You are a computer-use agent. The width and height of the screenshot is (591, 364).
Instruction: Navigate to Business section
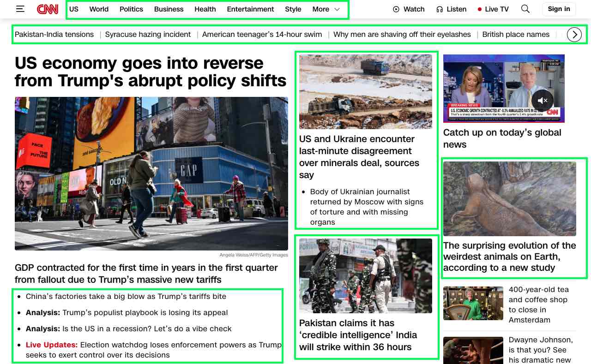coord(169,9)
